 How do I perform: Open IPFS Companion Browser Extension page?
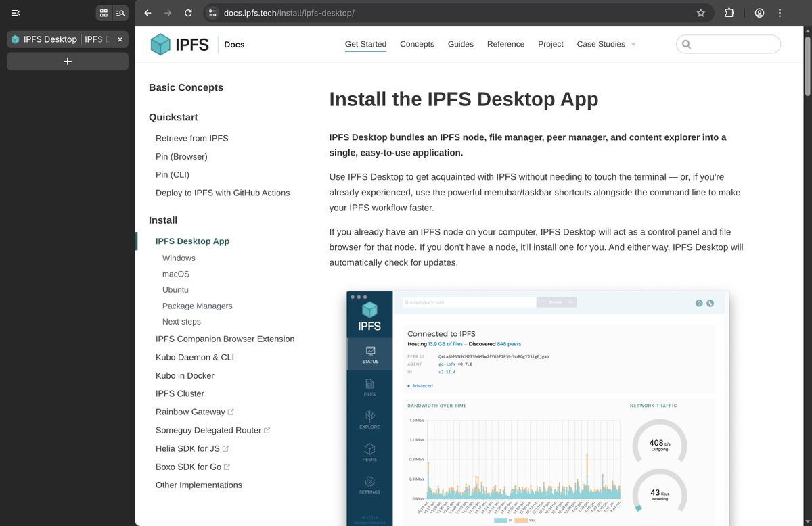225,339
